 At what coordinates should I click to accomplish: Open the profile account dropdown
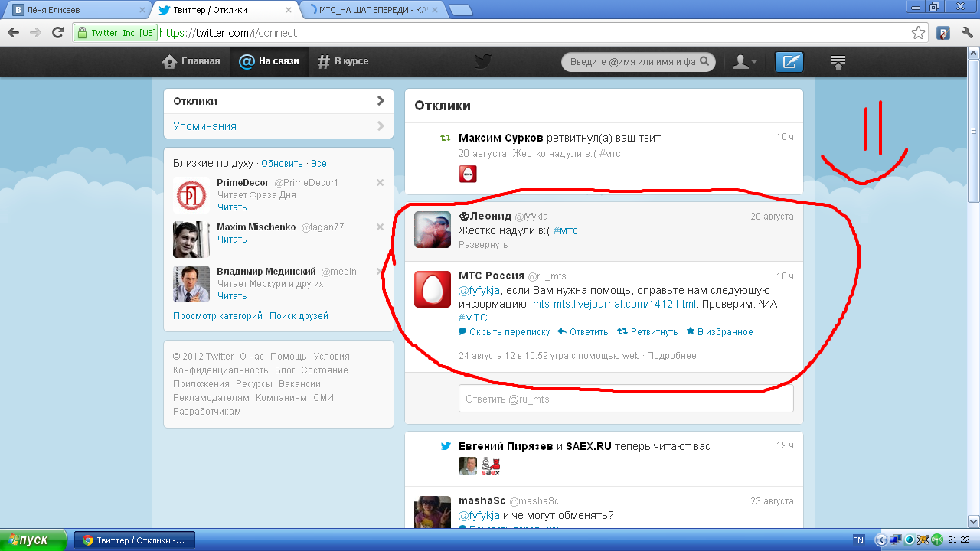click(x=745, y=62)
